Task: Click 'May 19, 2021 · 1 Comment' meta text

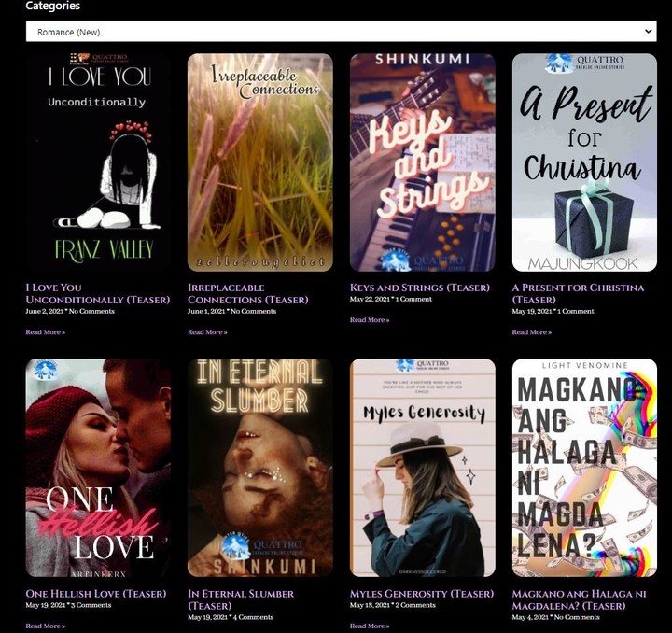Action: pos(553,311)
